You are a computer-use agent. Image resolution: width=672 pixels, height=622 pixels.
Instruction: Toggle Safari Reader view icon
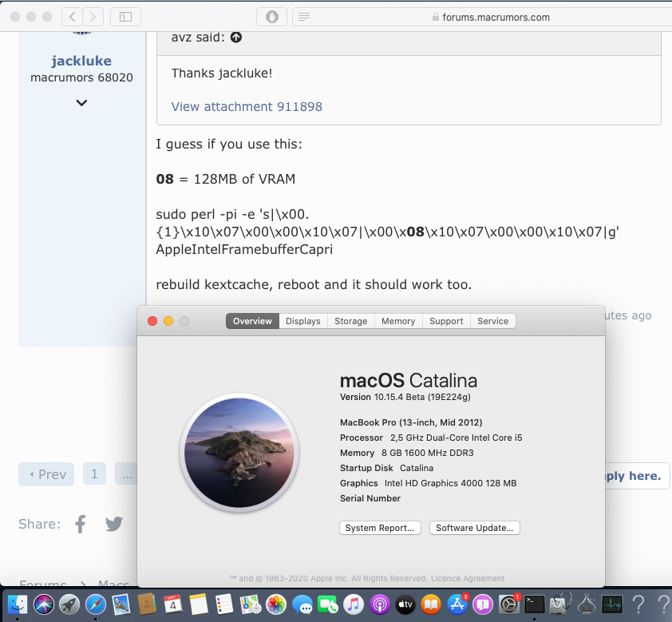(x=304, y=17)
